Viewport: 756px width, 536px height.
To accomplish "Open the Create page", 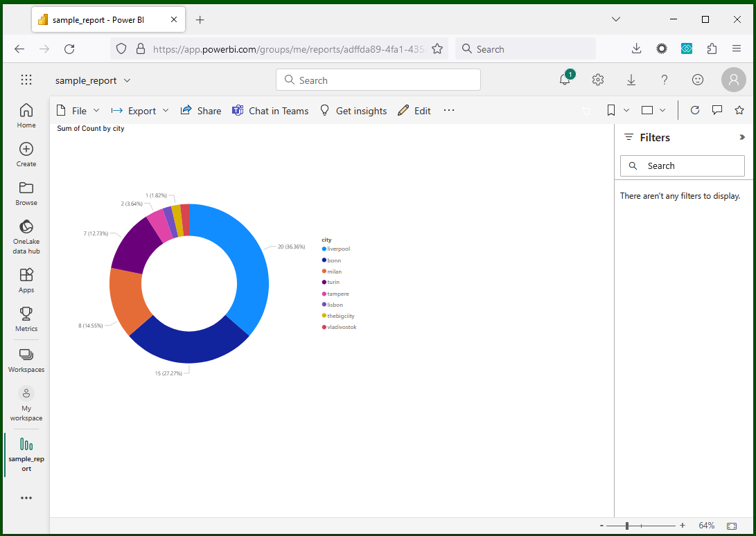I will click(26, 154).
